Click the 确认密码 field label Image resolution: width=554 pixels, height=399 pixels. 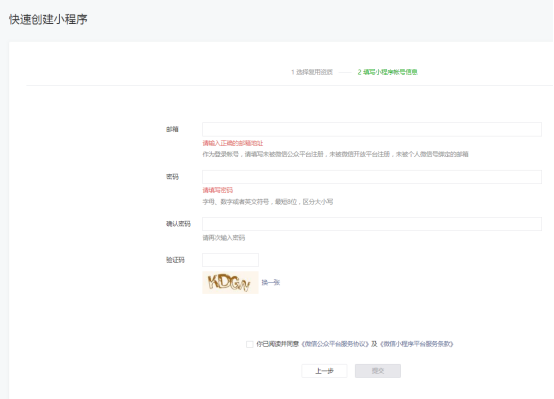178,224
